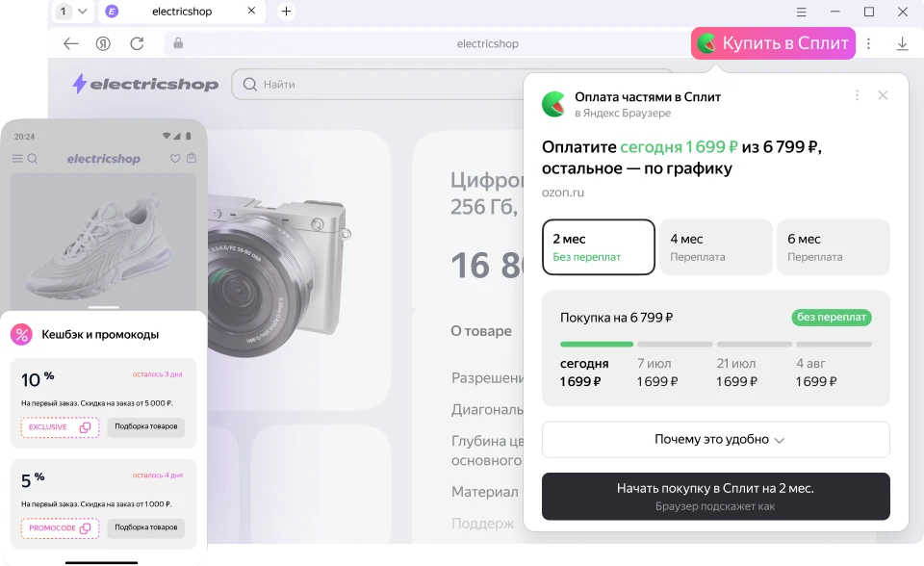Expand Почему это удобно section
Viewport: 924px width, 566px height.
point(715,439)
